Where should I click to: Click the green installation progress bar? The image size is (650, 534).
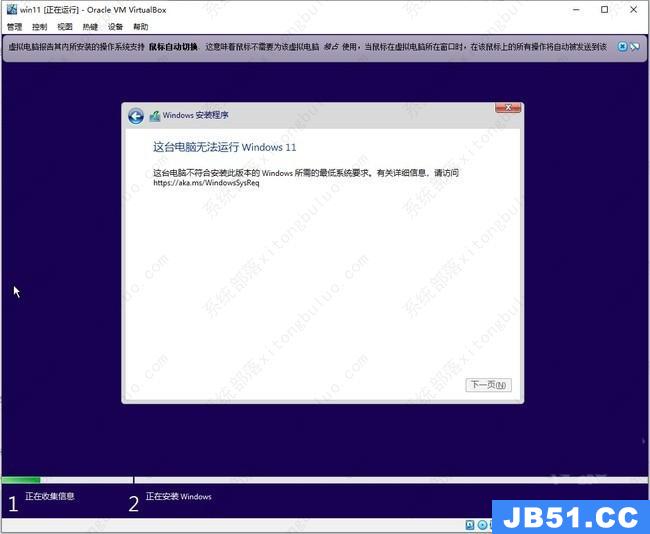tap(21, 481)
